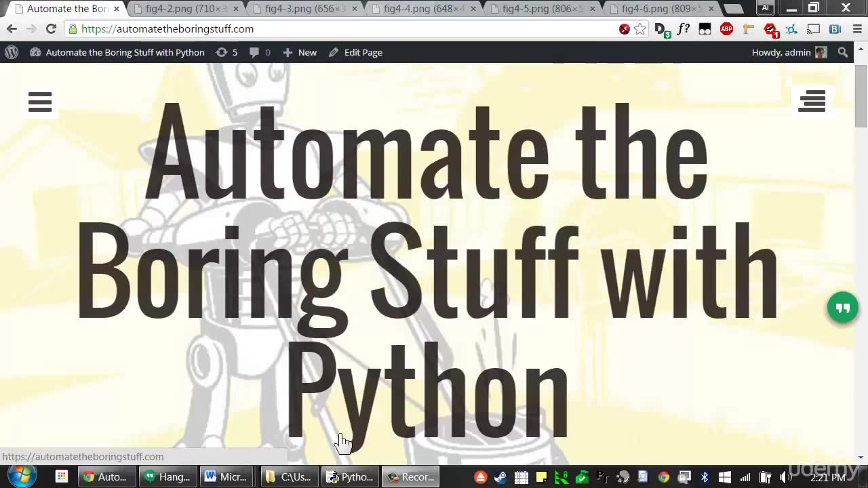Open the C:\Us... Explorer taskbar button
This screenshot has width=868, height=488.
(x=289, y=477)
